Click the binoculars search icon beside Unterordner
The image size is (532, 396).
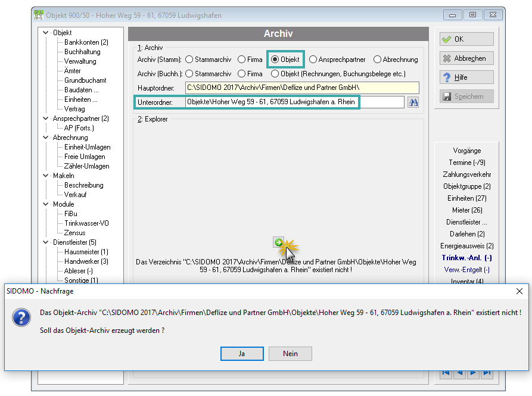click(x=413, y=102)
